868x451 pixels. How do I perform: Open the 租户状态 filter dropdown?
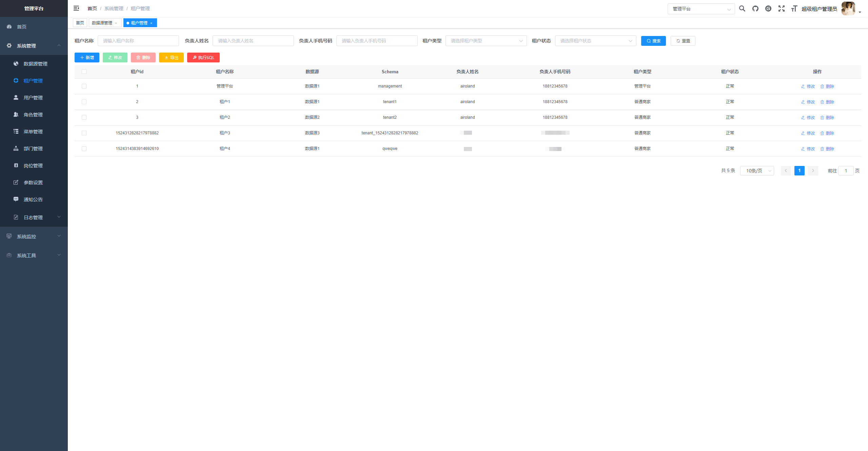point(595,41)
